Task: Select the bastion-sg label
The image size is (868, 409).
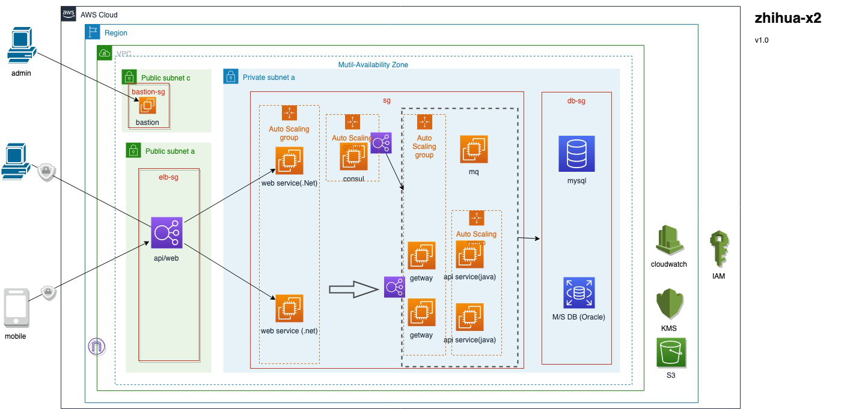Action: click(x=148, y=91)
